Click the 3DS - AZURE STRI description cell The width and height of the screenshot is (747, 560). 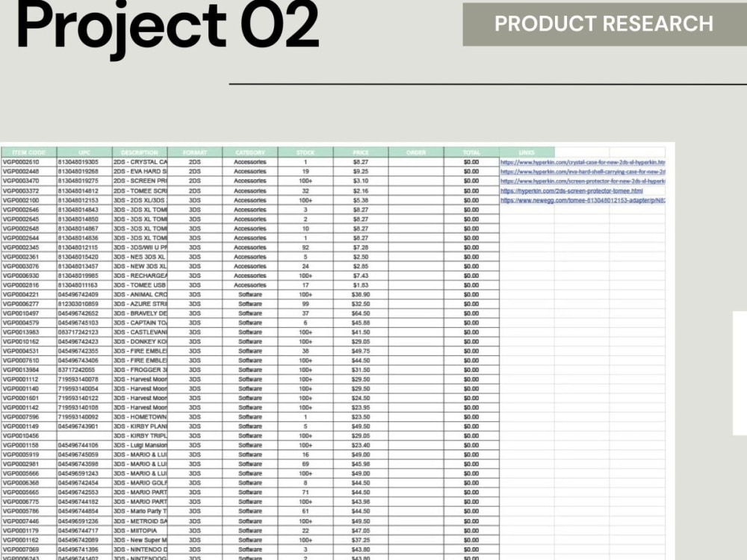click(x=140, y=304)
